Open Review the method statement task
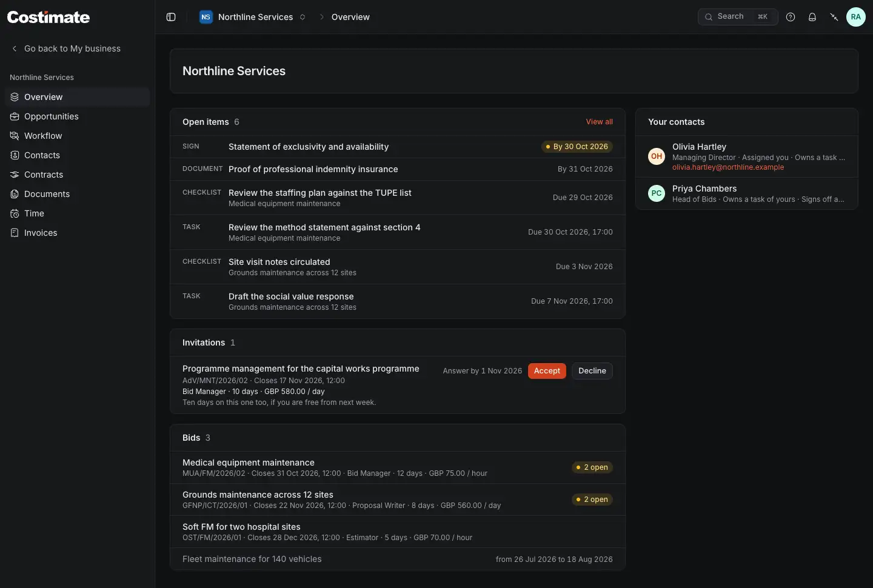Viewport: 873px width, 588px height. (x=398, y=232)
